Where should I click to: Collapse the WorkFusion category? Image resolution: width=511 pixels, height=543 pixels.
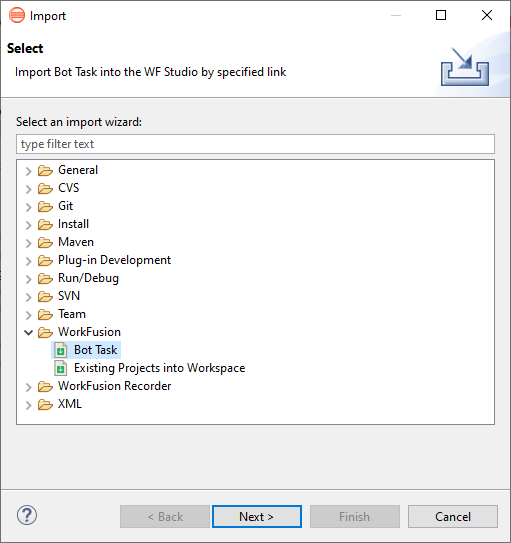(x=29, y=333)
